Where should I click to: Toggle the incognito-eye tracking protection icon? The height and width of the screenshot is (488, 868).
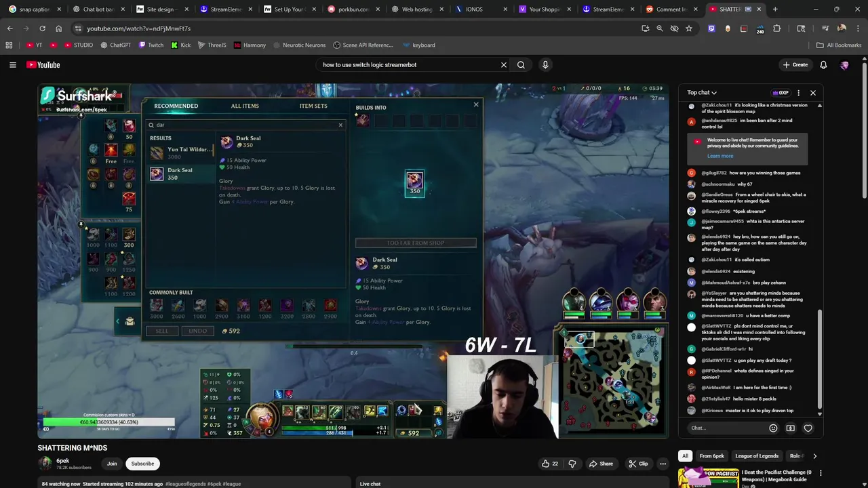[x=674, y=28]
